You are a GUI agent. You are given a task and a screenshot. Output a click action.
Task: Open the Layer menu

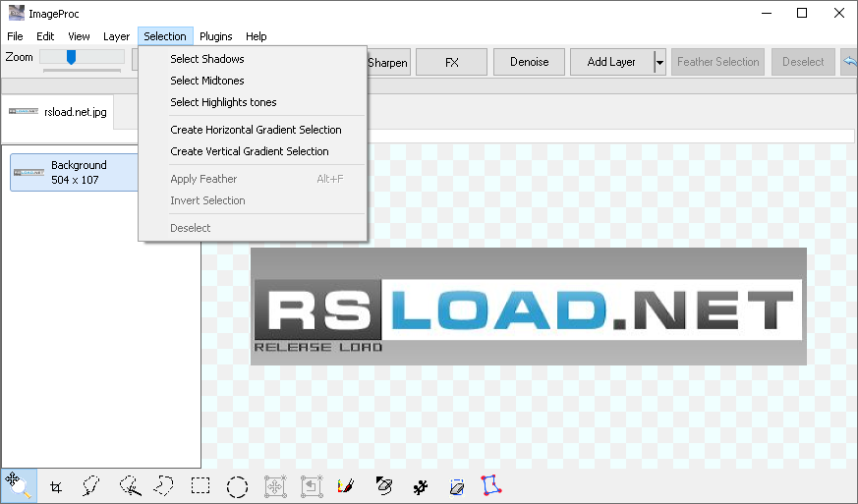116,36
